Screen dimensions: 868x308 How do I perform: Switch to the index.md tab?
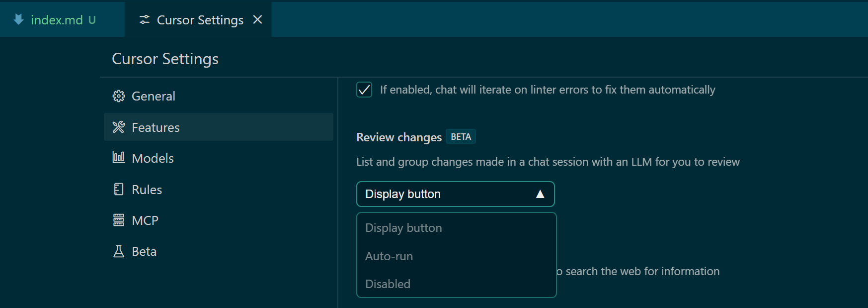(x=62, y=19)
